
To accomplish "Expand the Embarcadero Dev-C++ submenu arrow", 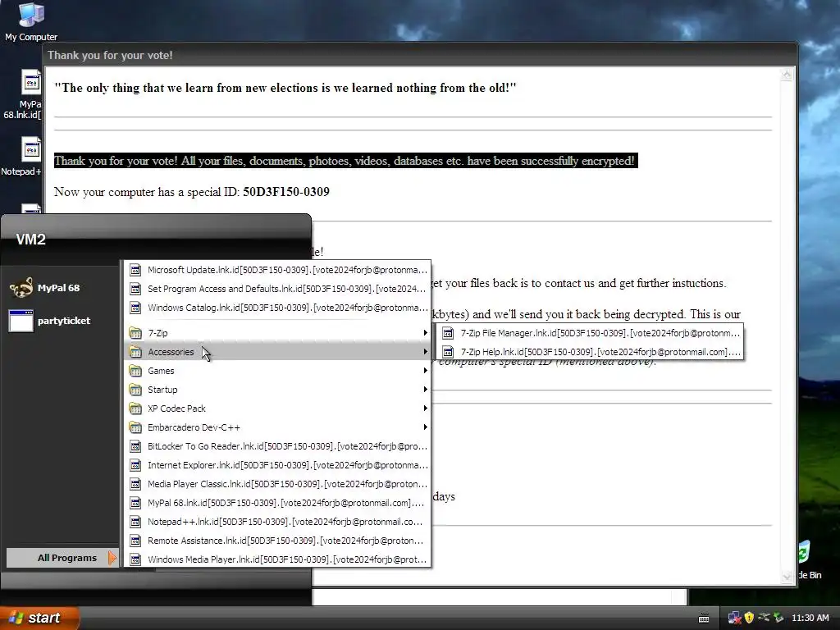I will [426, 427].
